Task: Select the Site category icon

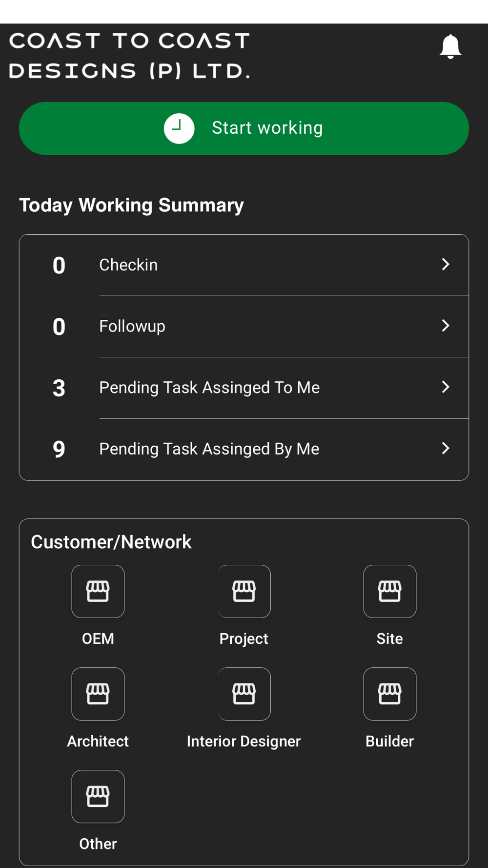Action: pyautogui.click(x=389, y=591)
